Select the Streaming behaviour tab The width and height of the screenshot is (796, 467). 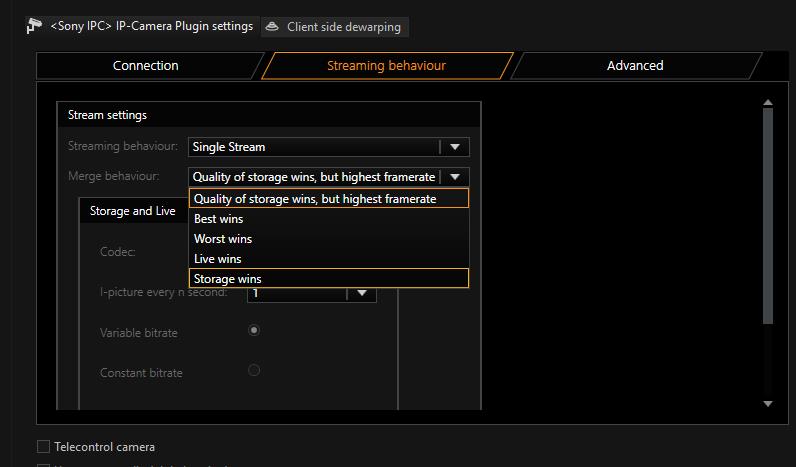pyautogui.click(x=386, y=66)
